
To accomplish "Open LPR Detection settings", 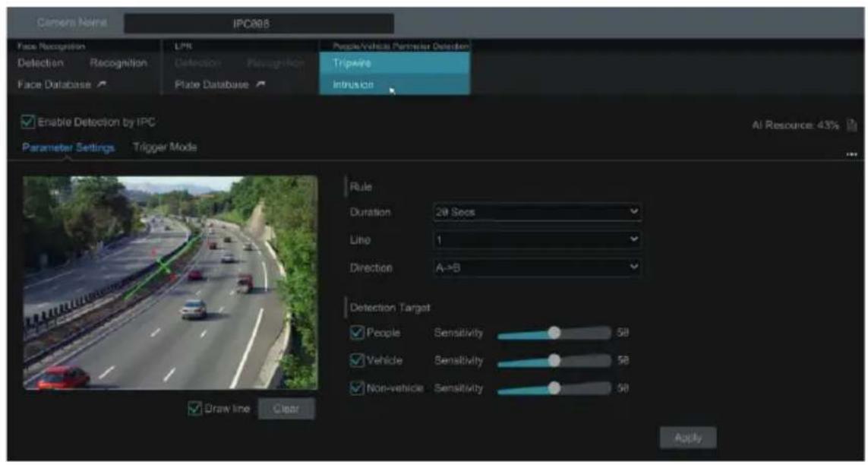I will coord(197,63).
